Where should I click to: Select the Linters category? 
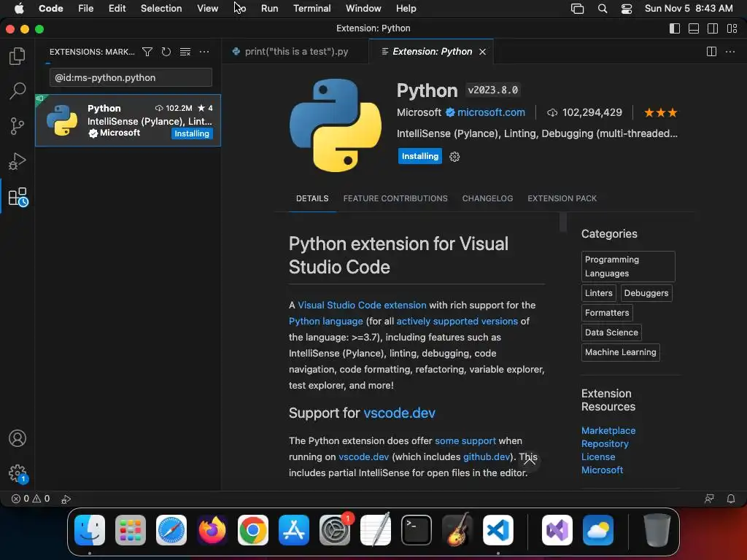click(x=599, y=293)
